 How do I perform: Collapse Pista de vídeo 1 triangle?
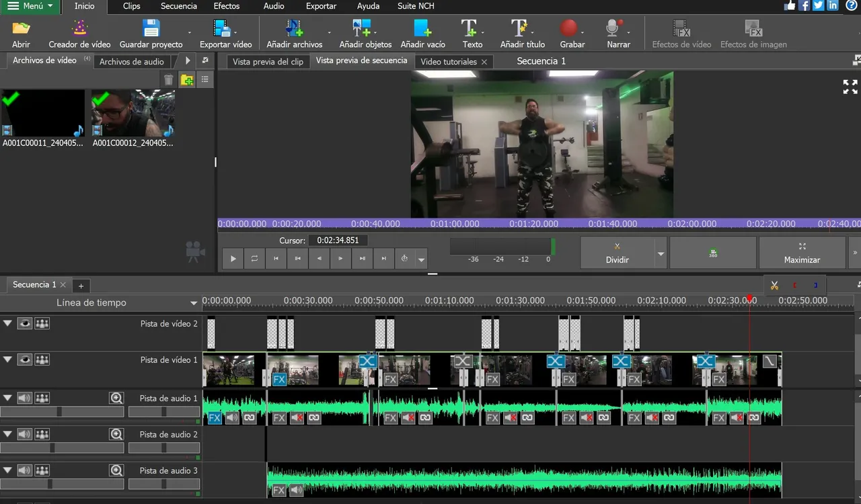[x=7, y=360]
